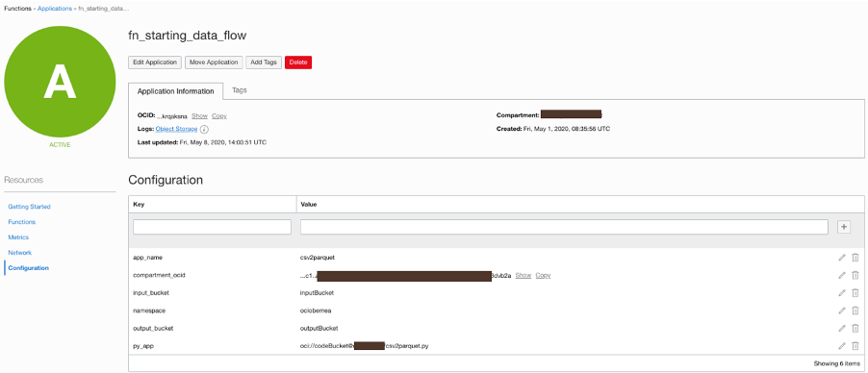
Task: Open the Object Storage logs link
Action: [177, 129]
